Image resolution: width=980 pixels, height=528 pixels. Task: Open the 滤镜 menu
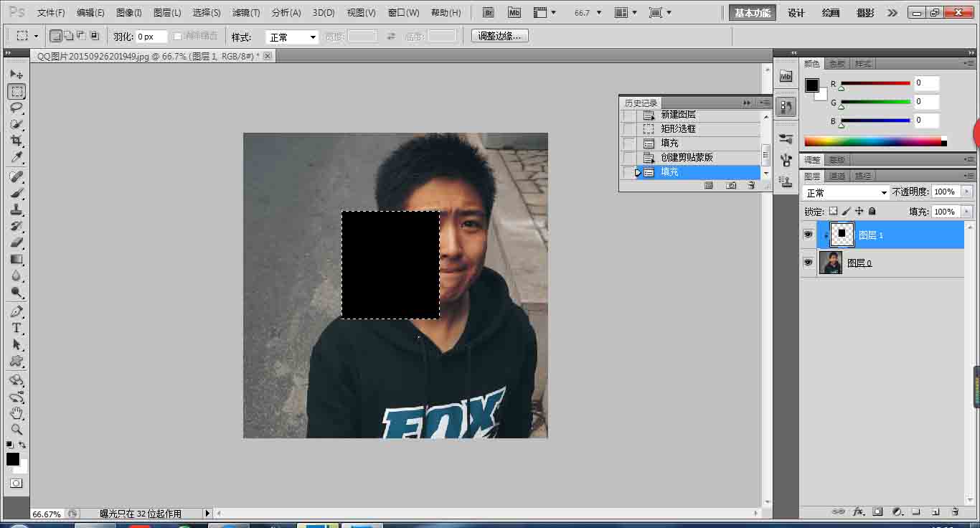(245, 11)
